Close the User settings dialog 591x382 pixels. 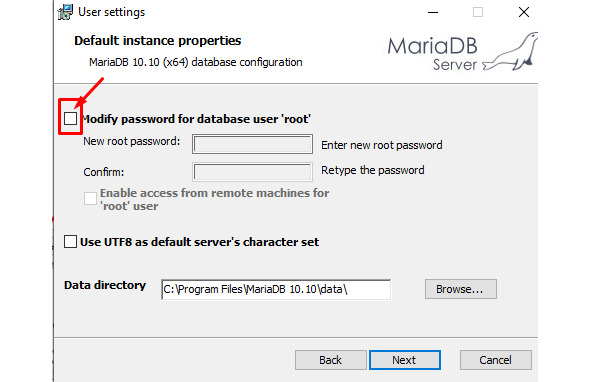point(524,12)
